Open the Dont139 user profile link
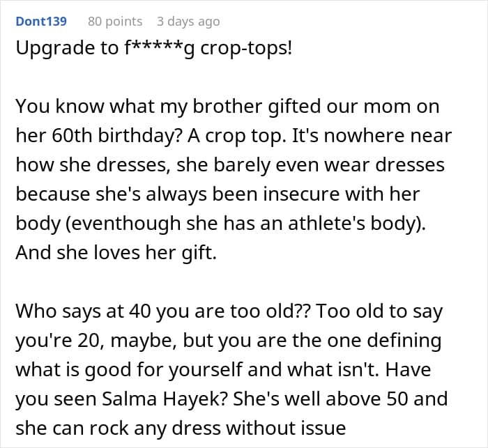Image resolution: width=488 pixels, height=448 pixels. point(41,22)
